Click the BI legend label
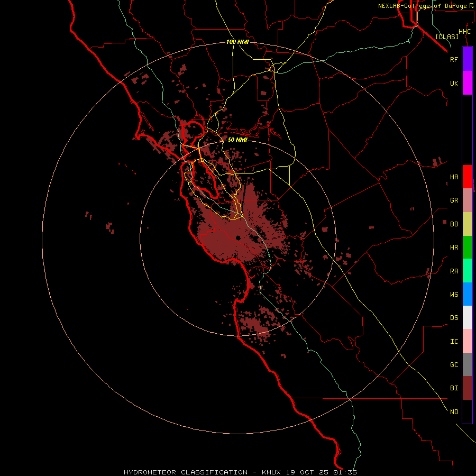476x476 pixels. (x=454, y=388)
